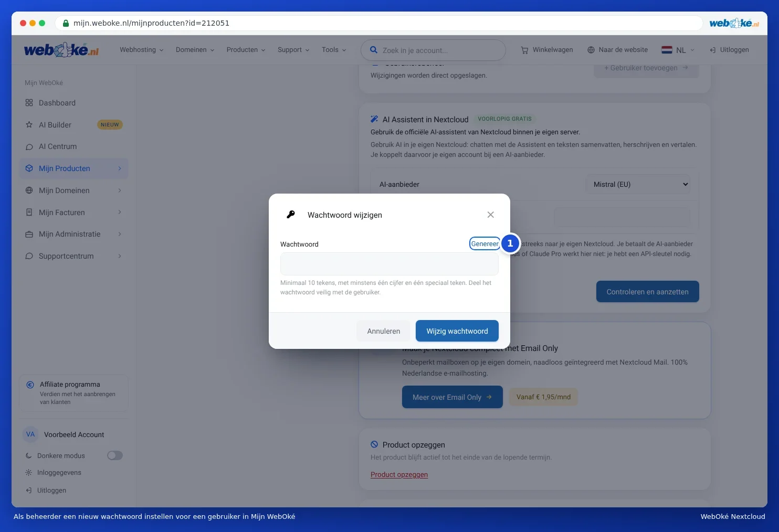Click the AI Builder star icon
The height and width of the screenshot is (532, 779).
(x=29, y=125)
